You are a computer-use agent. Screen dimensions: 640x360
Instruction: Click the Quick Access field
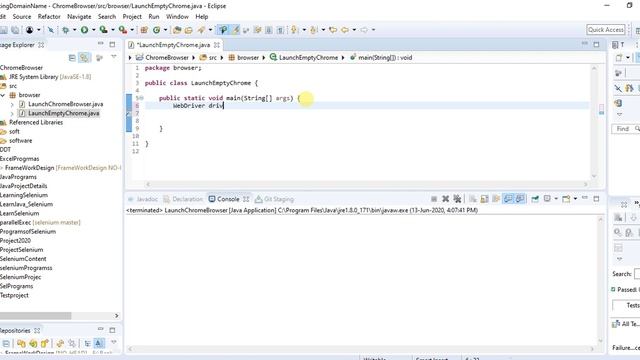click(606, 30)
